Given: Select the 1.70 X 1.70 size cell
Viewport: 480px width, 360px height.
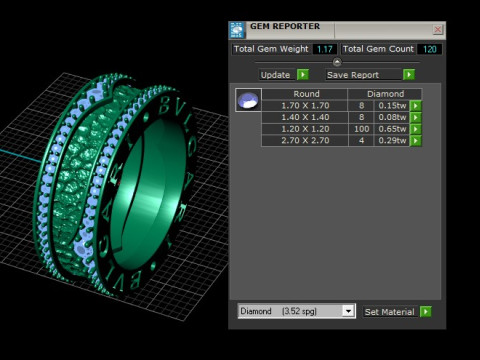Looking at the screenshot, I should 305,106.
